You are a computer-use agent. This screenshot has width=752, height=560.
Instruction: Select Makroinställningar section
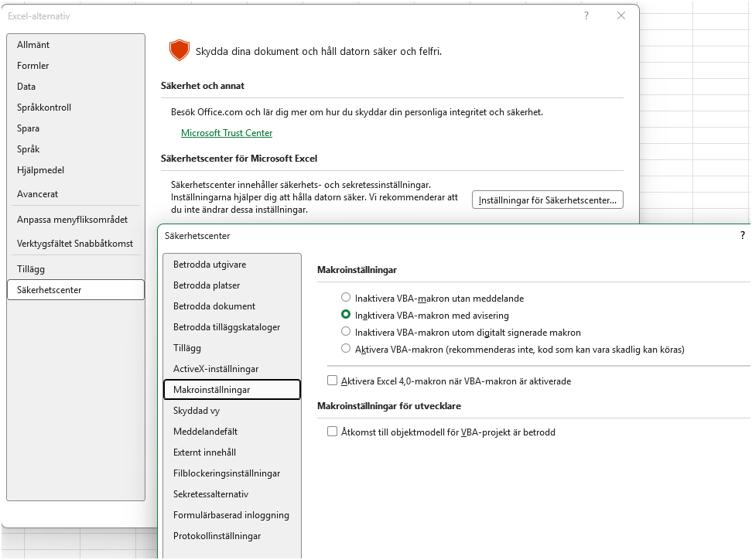(232, 390)
